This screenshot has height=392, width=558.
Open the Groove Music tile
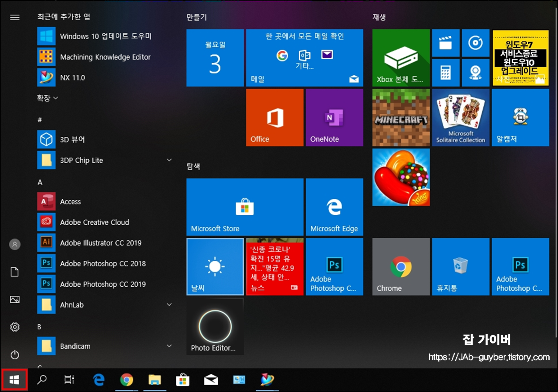tap(476, 43)
